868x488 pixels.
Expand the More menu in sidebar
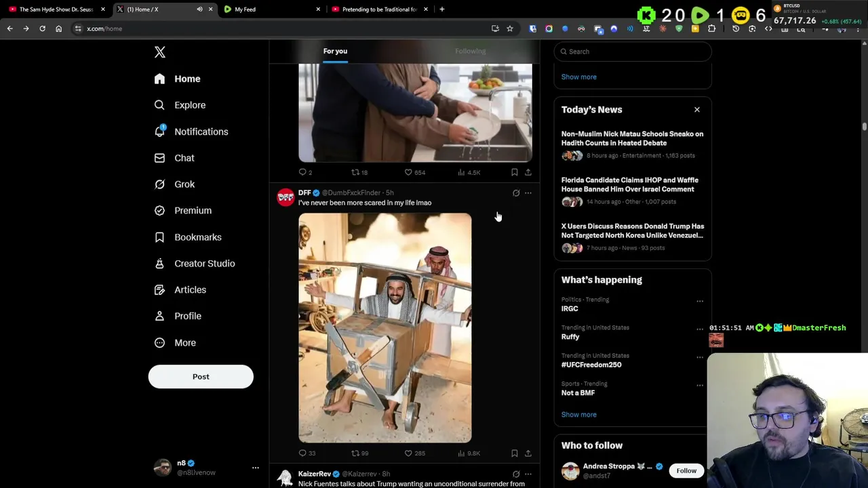pos(175,343)
